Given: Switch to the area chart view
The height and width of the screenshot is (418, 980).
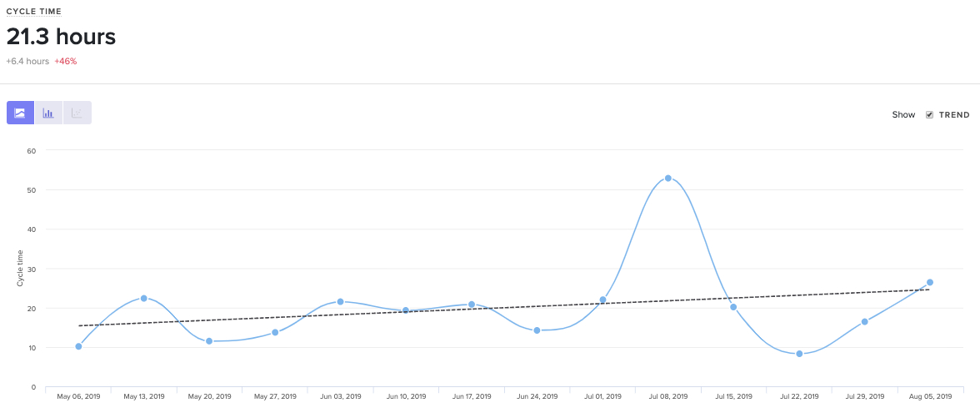Looking at the screenshot, I should point(20,113).
